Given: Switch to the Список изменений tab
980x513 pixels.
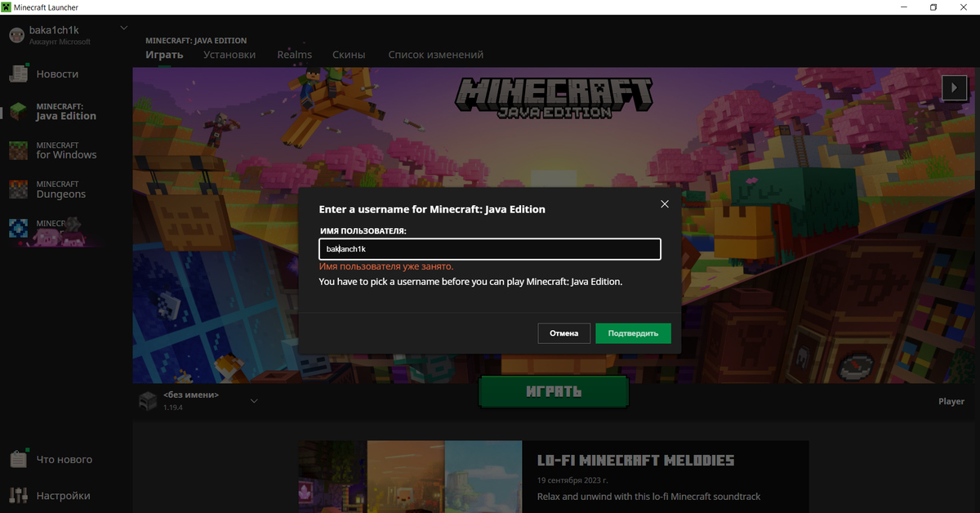Looking at the screenshot, I should click(x=435, y=55).
